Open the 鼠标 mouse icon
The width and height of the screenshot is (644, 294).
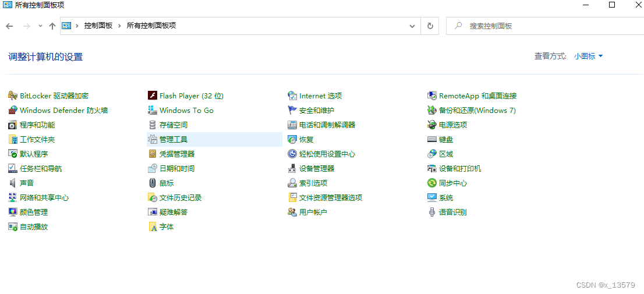coord(153,183)
